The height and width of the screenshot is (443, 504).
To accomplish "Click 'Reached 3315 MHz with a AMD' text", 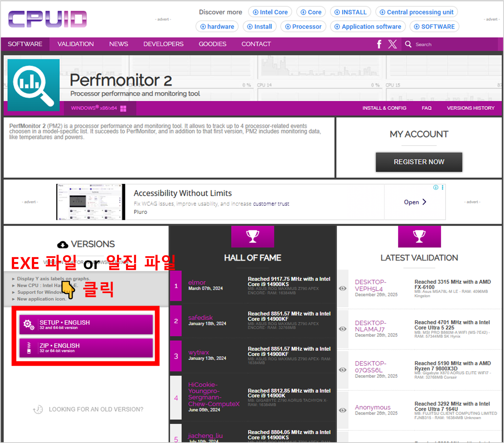I will pos(453,284).
